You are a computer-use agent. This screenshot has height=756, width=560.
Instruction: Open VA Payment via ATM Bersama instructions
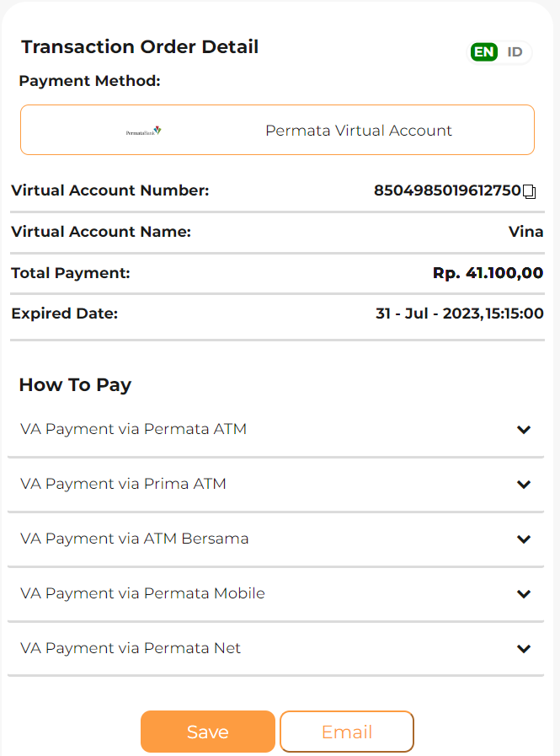tap(134, 539)
